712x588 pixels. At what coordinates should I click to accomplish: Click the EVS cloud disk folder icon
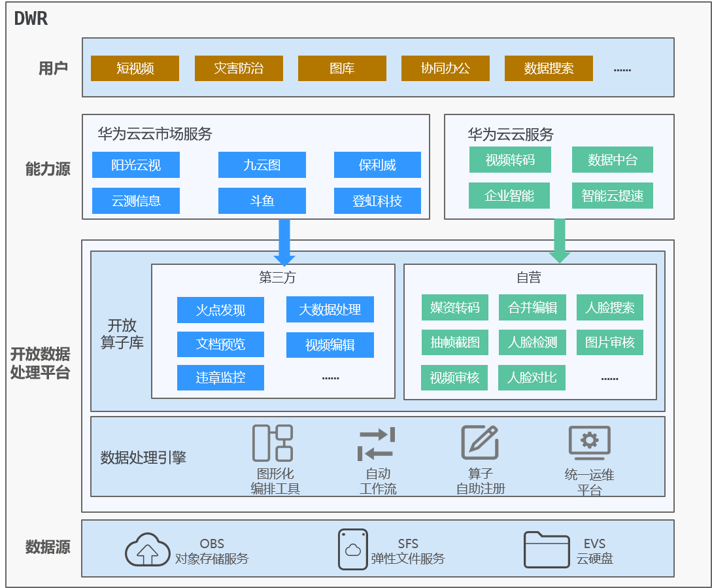click(x=547, y=549)
